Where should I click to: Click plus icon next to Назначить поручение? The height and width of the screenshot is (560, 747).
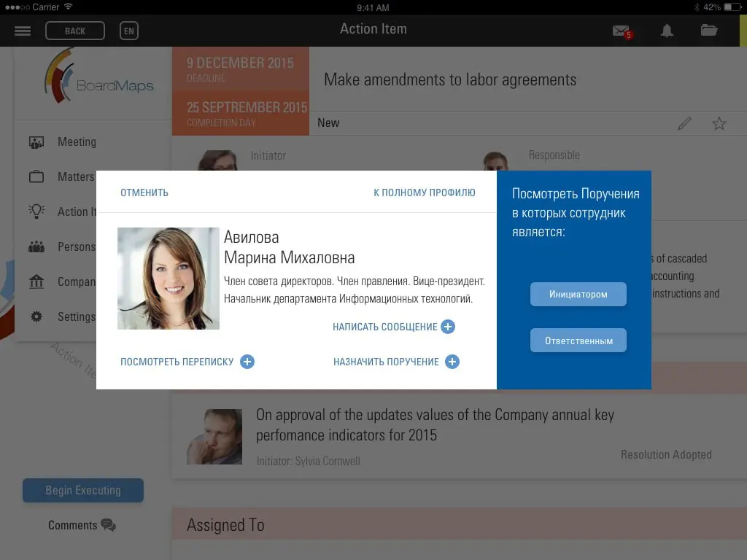(x=452, y=362)
